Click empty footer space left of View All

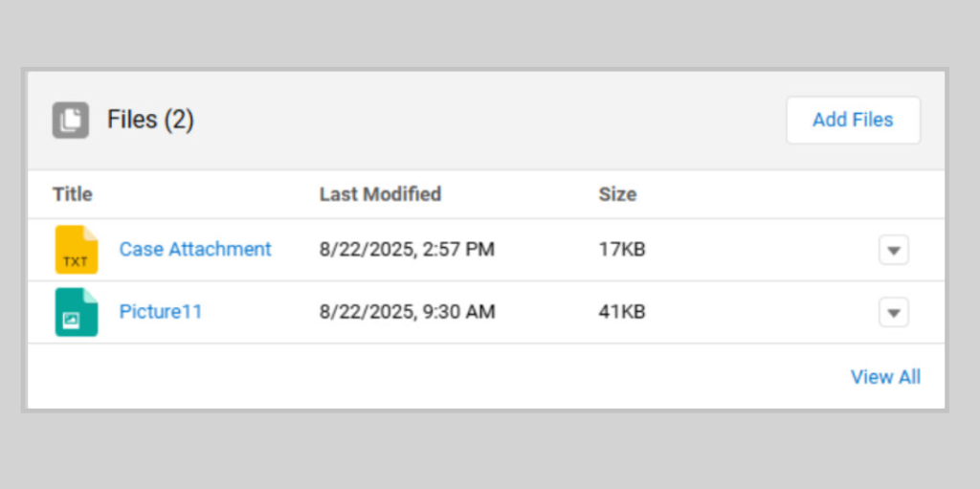click(x=431, y=377)
